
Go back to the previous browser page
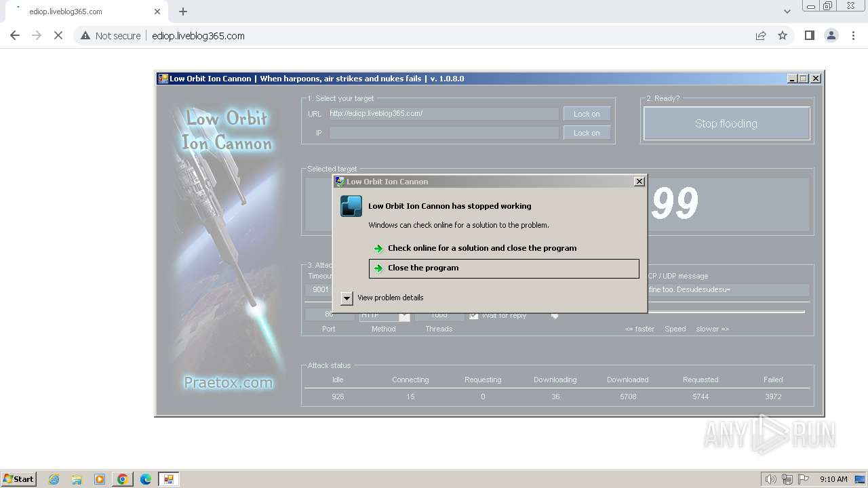(x=15, y=35)
